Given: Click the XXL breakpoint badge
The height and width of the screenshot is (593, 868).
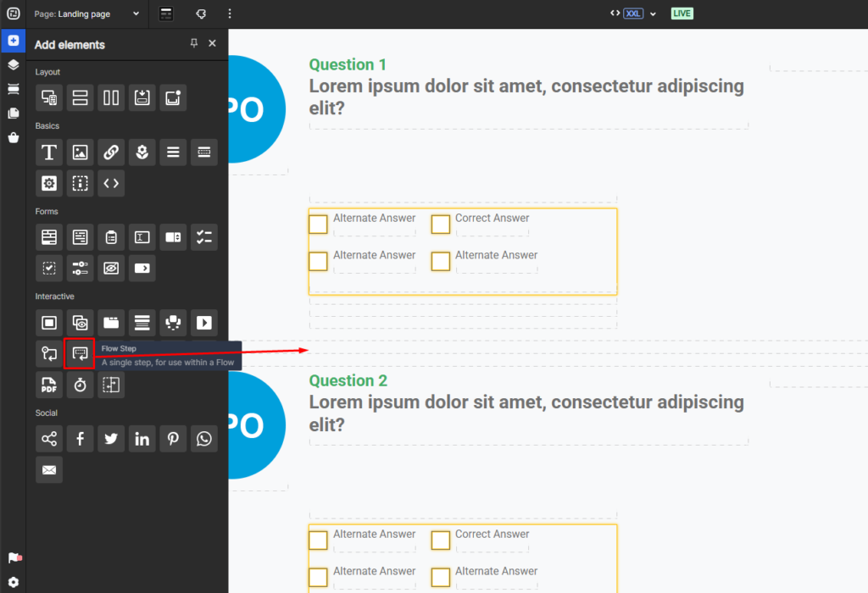Looking at the screenshot, I should [633, 14].
